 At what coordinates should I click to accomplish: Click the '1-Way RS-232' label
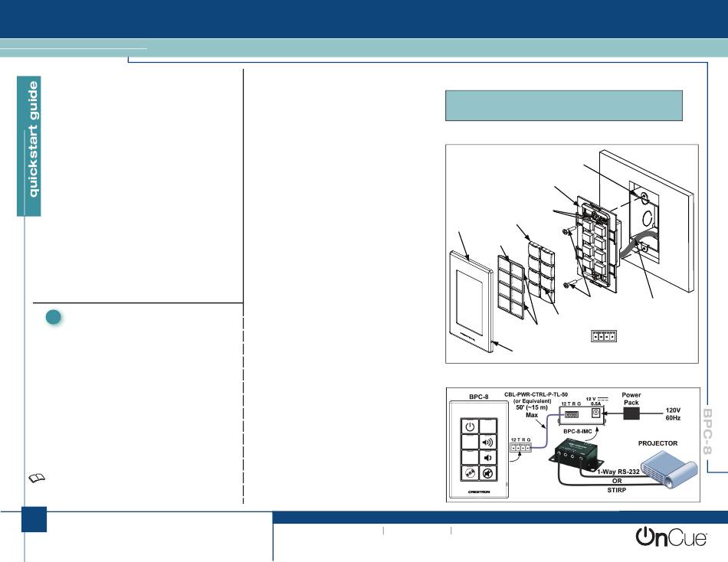tap(618, 472)
